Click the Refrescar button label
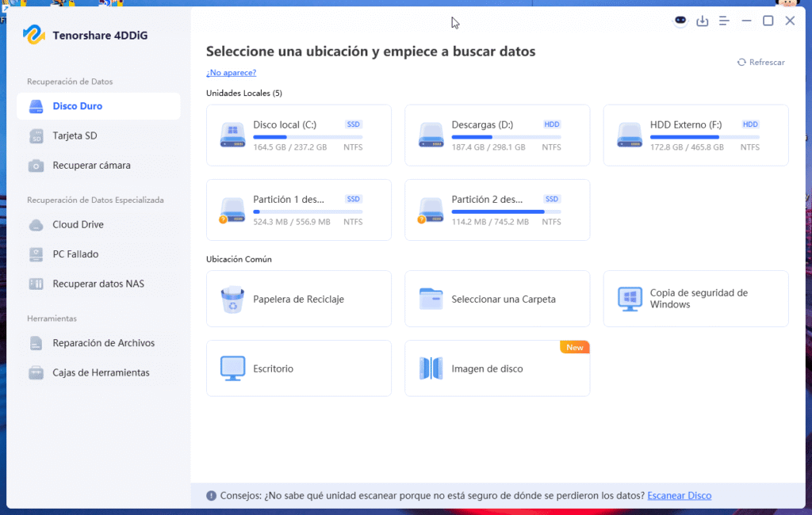 [x=767, y=62]
